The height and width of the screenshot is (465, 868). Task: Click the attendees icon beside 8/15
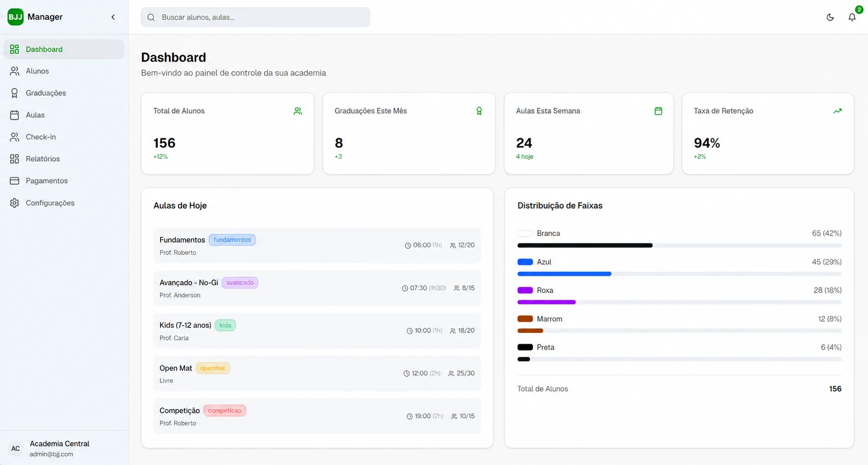pos(457,288)
